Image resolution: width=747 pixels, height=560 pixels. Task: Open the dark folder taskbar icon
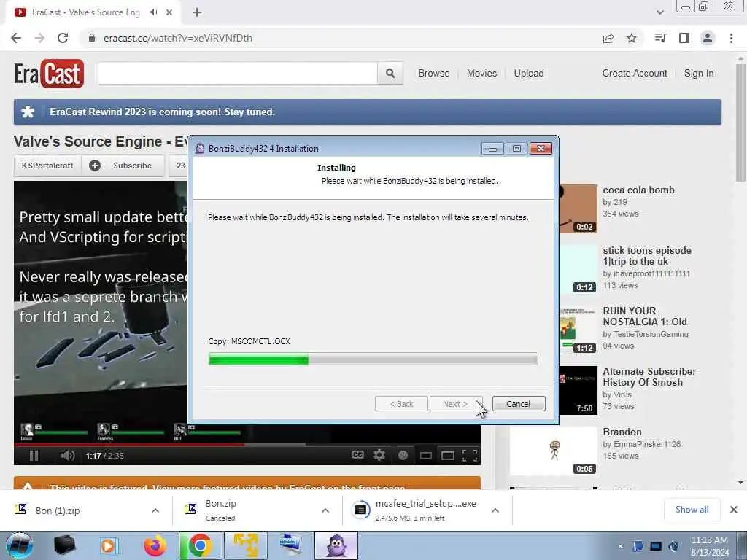pos(65,545)
